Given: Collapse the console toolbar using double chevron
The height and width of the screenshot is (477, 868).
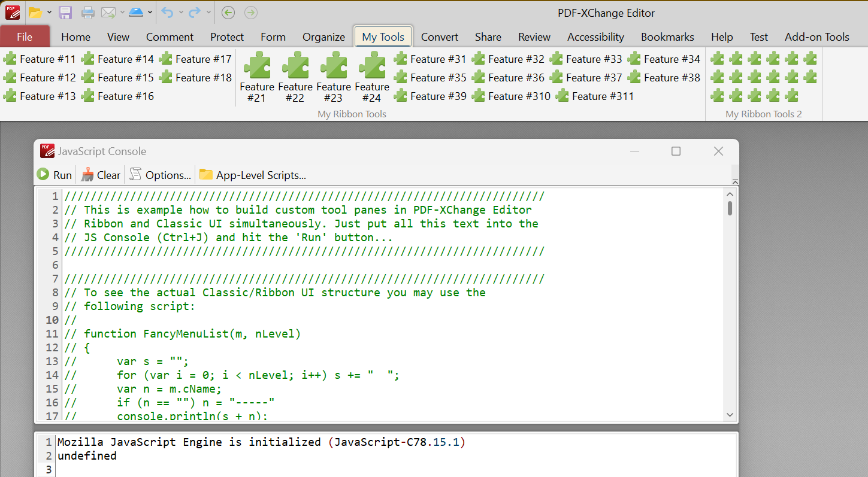Looking at the screenshot, I should point(735,182).
